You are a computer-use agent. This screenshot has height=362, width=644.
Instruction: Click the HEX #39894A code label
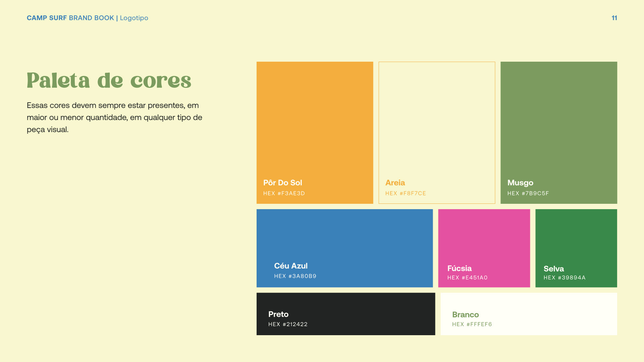click(x=565, y=278)
